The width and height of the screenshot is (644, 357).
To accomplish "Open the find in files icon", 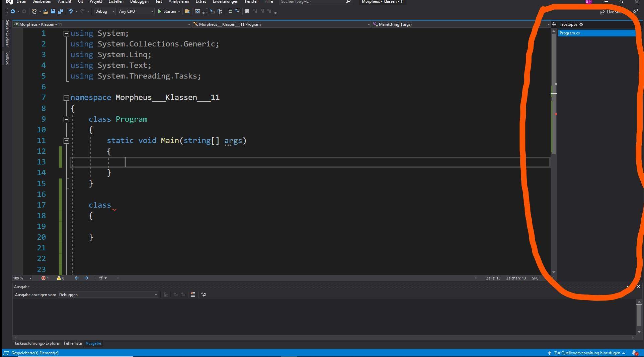I will coord(187,11).
